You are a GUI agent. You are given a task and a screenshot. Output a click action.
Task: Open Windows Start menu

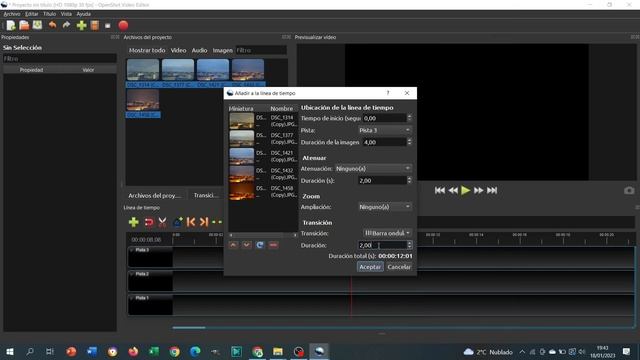pyautogui.click(x=9, y=351)
